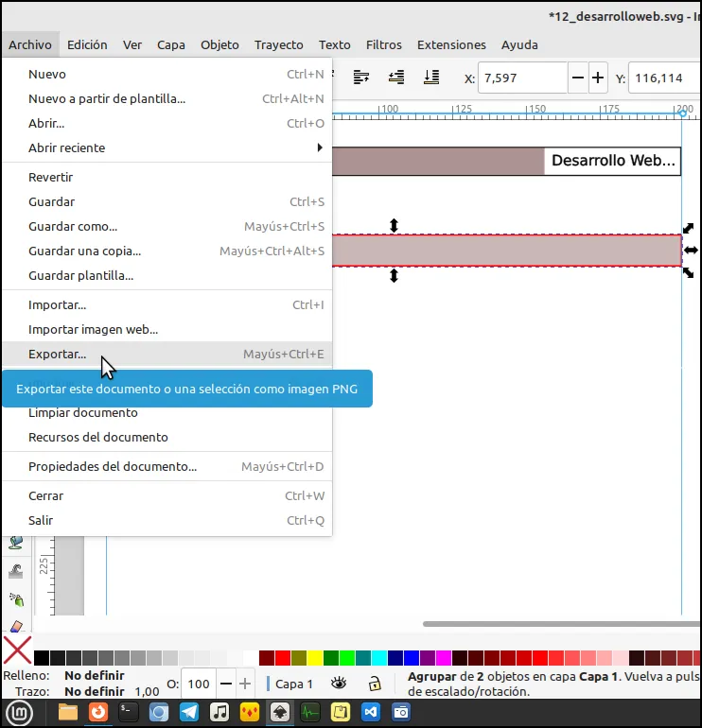Open the Filtros menu
This screenshot has height=728, width=702.
tap(384, 45)
